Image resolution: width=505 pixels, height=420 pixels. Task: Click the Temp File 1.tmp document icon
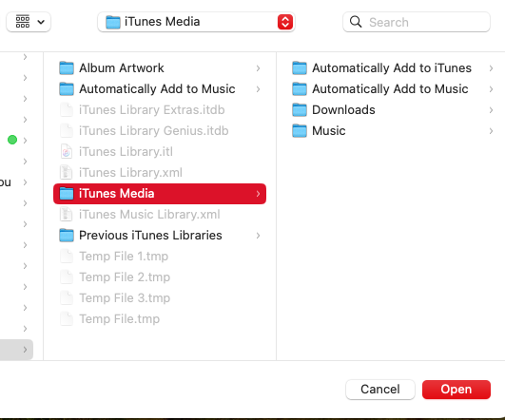(67, 257)
